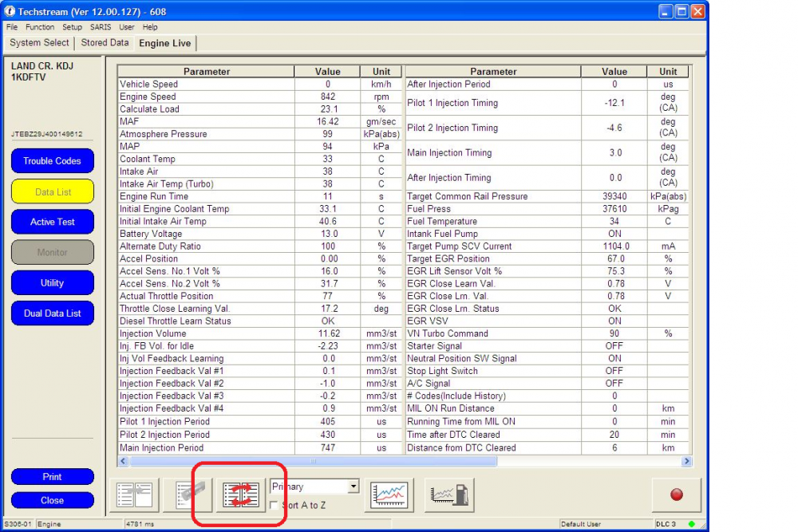The image size is (798, 532).
Task: Click the horizontal scrollbar thumb
Action: pos(313,461)
